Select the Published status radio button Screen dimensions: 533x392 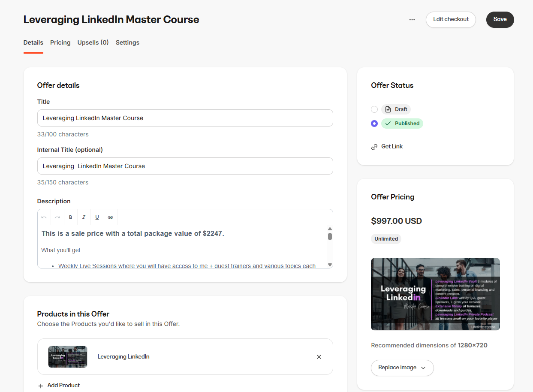click(374, 124)
